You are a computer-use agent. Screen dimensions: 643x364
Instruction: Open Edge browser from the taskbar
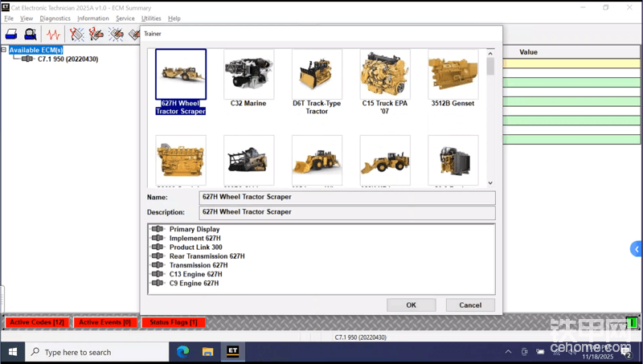[182, 352]
